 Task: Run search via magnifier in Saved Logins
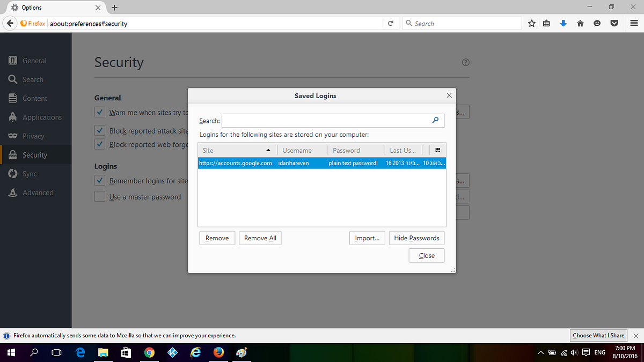(x=436, y=120)
